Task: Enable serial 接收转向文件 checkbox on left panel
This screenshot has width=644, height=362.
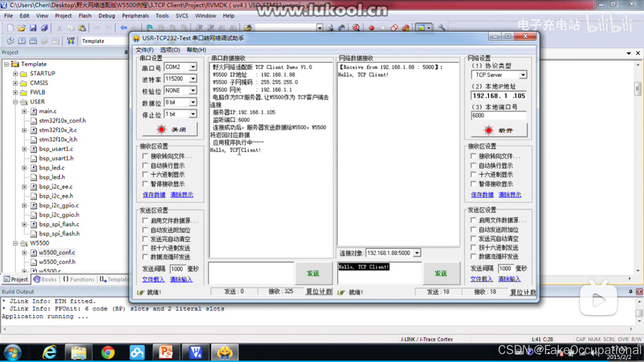Action: point(146,156)
